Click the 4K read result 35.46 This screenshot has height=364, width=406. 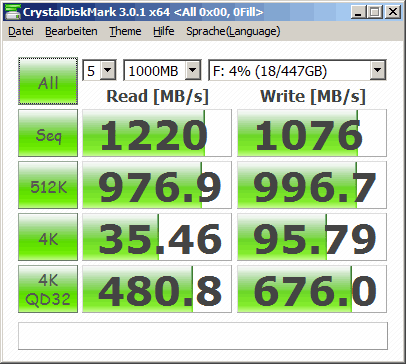click(157, 237)
